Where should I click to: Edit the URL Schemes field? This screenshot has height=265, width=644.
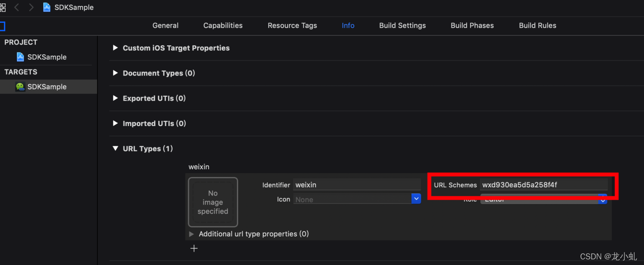tap(543, 185)
